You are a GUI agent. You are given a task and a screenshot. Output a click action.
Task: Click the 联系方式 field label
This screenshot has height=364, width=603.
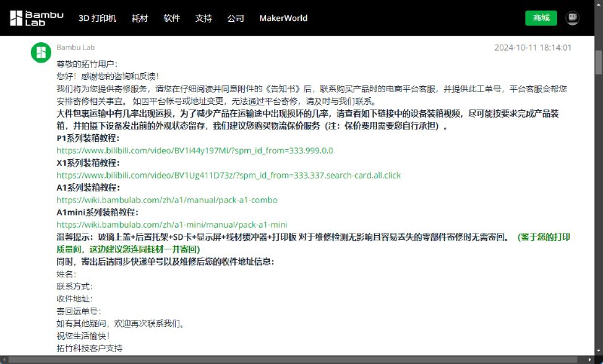(75, 286)
